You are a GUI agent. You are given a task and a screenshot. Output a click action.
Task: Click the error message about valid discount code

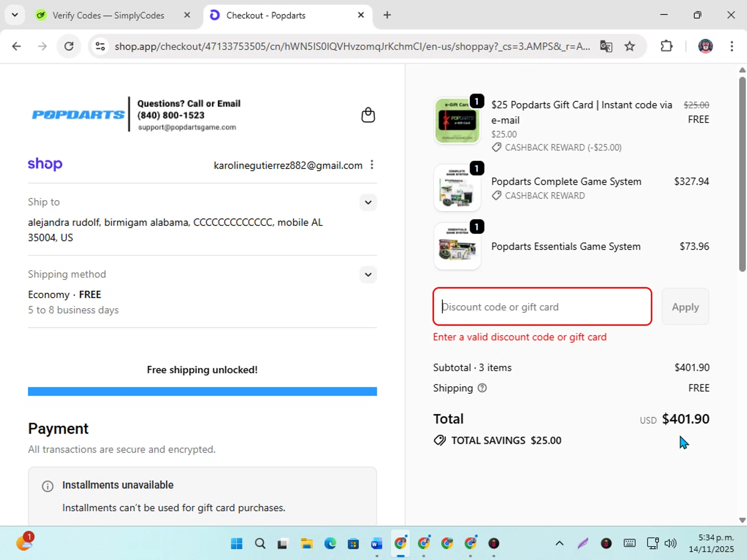(x=520, y=337)
